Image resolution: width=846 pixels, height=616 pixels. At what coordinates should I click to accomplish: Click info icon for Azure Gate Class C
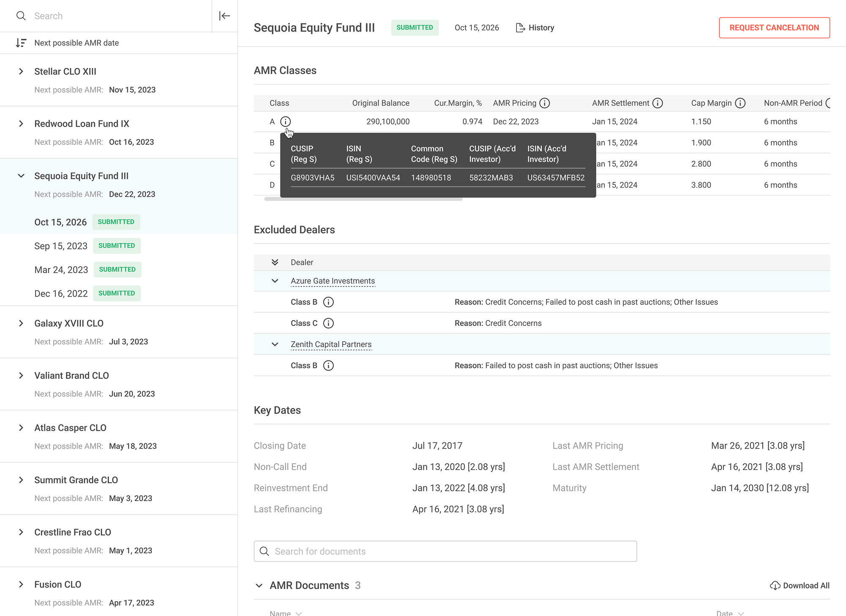tap(328, 323)
